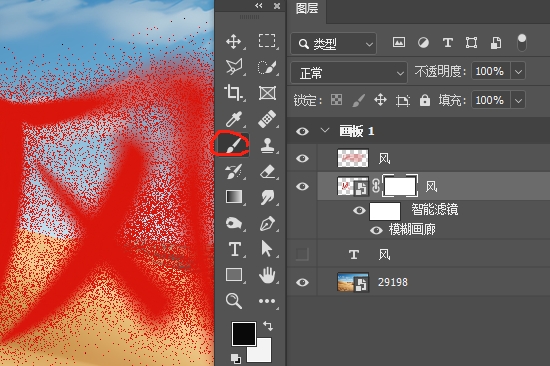Select the Eraser tool
This screenshot has width=550, height=366.
tap(267, 172)
